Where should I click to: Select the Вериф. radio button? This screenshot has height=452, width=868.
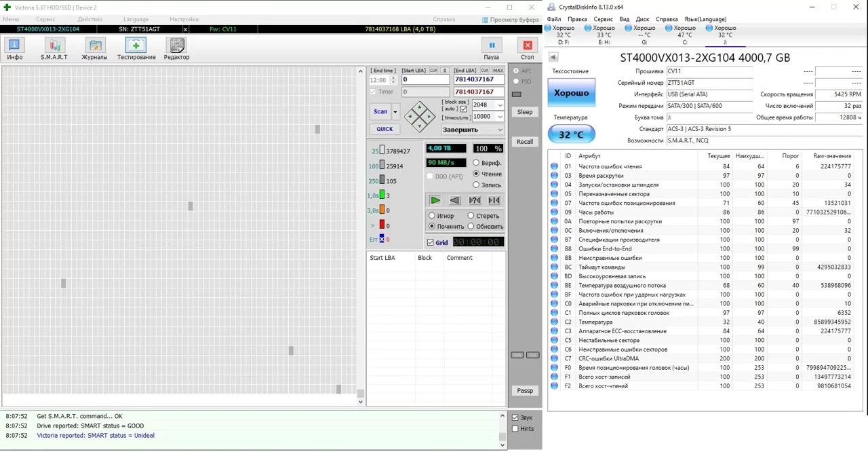pyautogui.click(x=487, y=163)
